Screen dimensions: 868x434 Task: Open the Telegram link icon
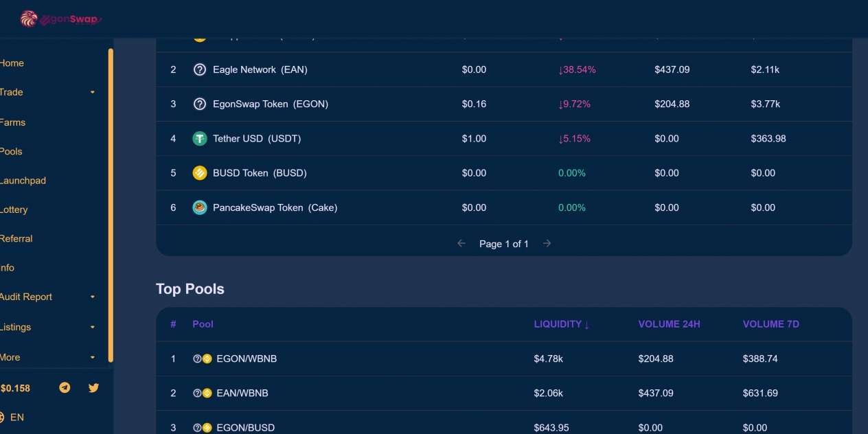[65, 388]
